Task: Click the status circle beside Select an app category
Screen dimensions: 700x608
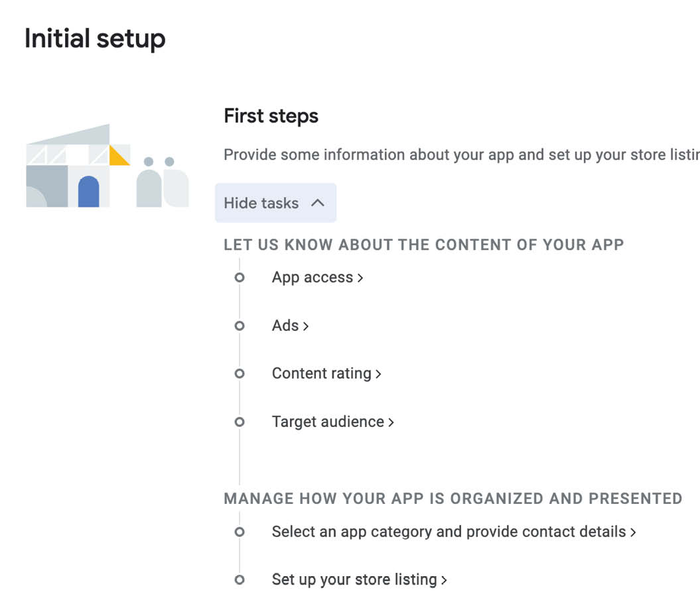Action: point(240,532)
